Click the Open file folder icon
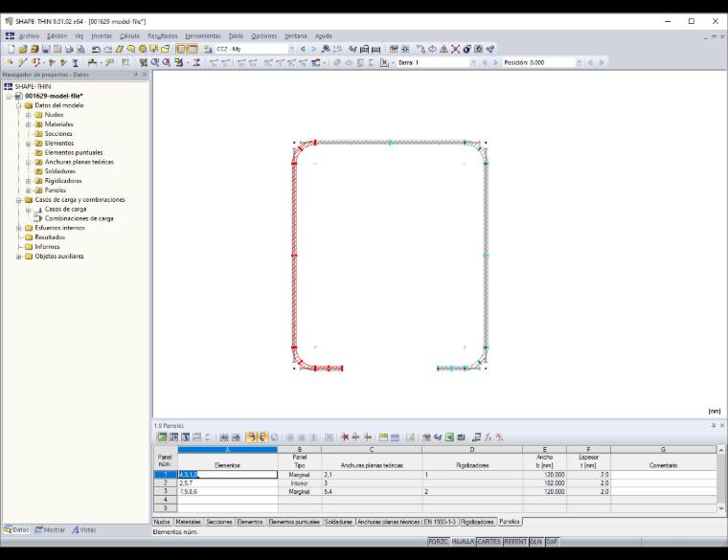 point(23,49)
